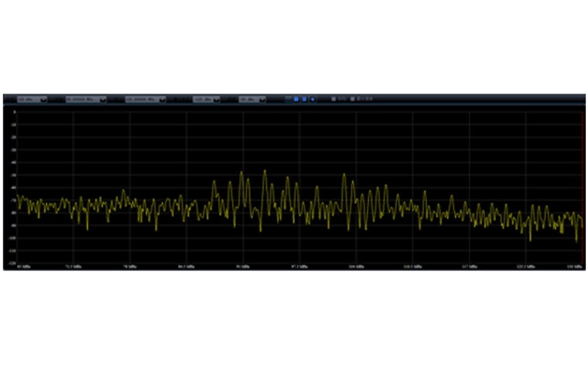Open the 130 MHz stop frequency dropdown
Image resolution: width=588 pixels, height=391 pixels.
click(x=145, y=100)
